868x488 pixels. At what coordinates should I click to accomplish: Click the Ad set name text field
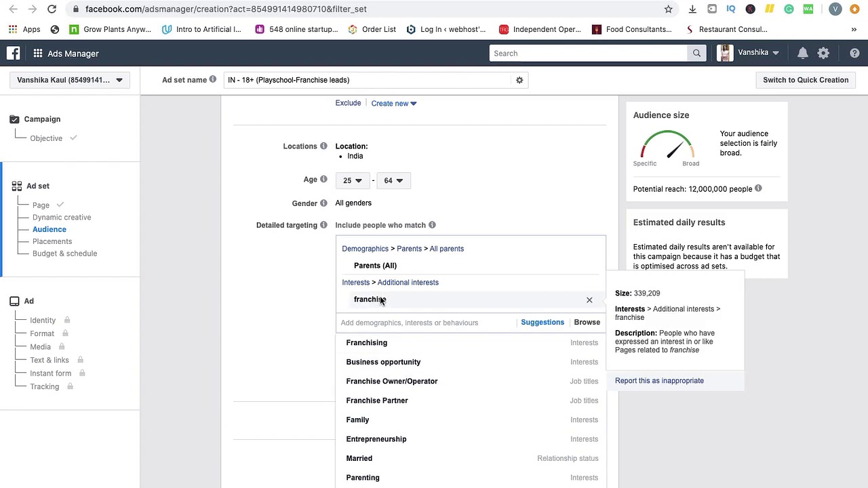click(367, 80)
